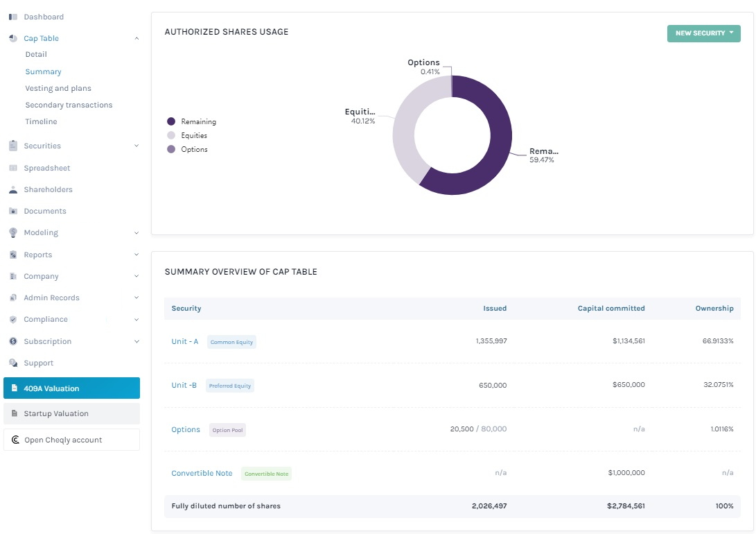
Task: Open the 409A Valuation button
Action: pyautogui.click(x=71, y=388)
